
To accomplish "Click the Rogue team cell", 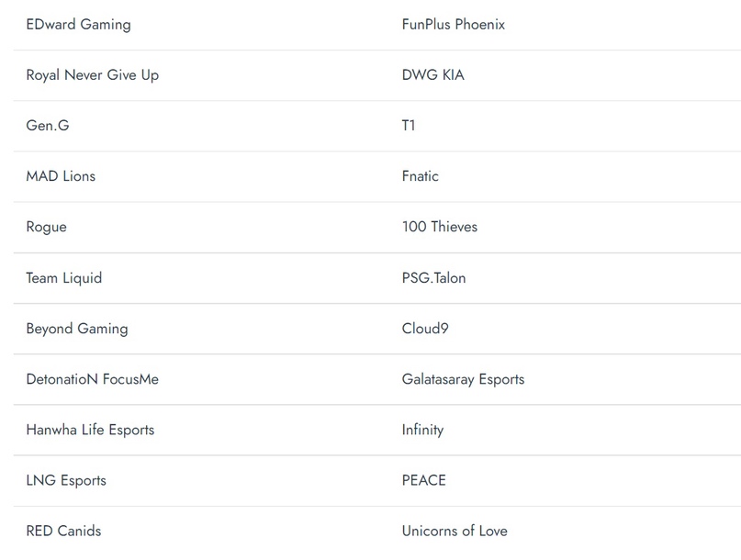I will (46, 227).
